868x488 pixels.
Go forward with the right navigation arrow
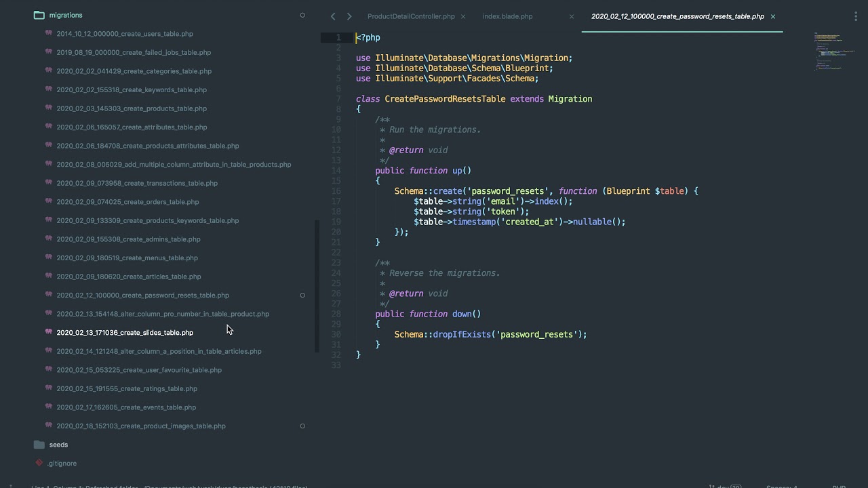tap(349, 16)
